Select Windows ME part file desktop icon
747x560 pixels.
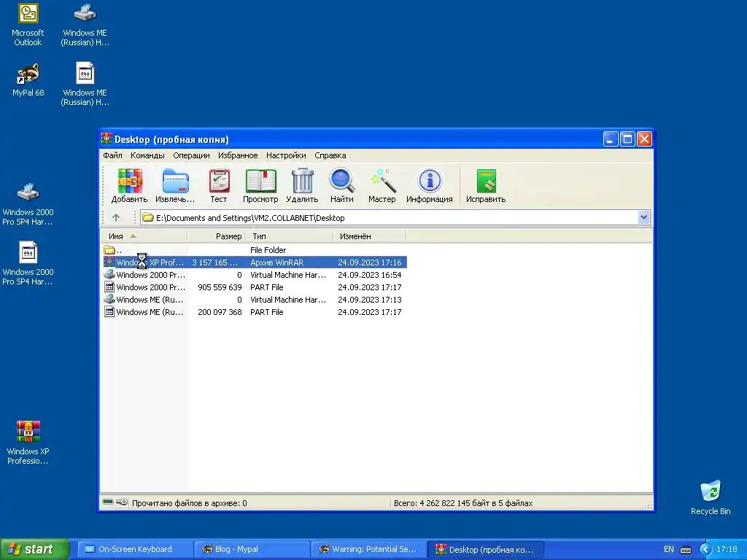[85, 84]
